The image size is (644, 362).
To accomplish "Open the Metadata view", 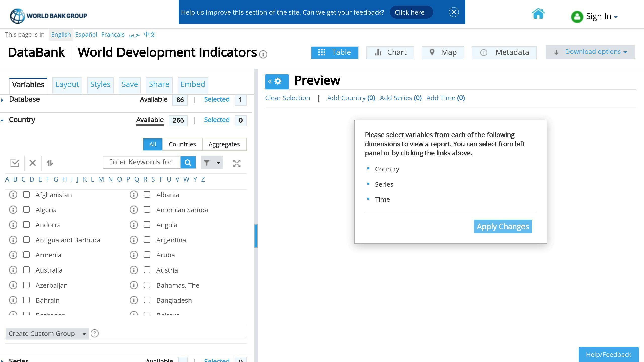I will click(504, 53).
